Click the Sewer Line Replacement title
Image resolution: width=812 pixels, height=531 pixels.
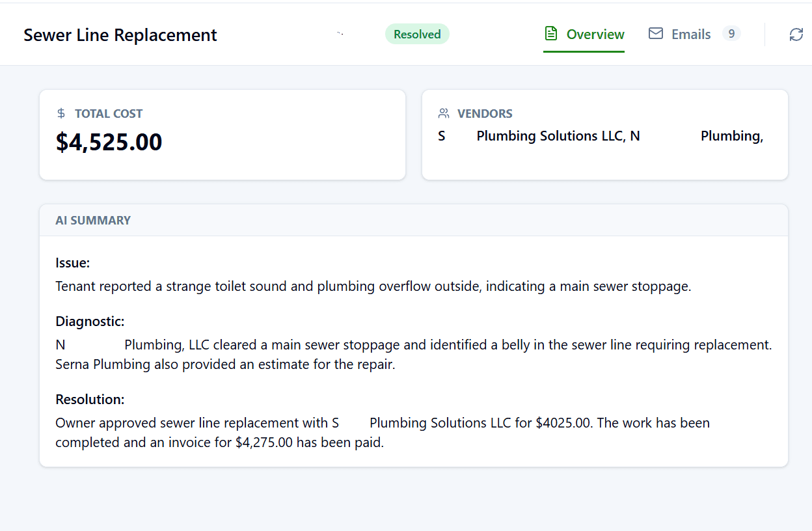120,34
